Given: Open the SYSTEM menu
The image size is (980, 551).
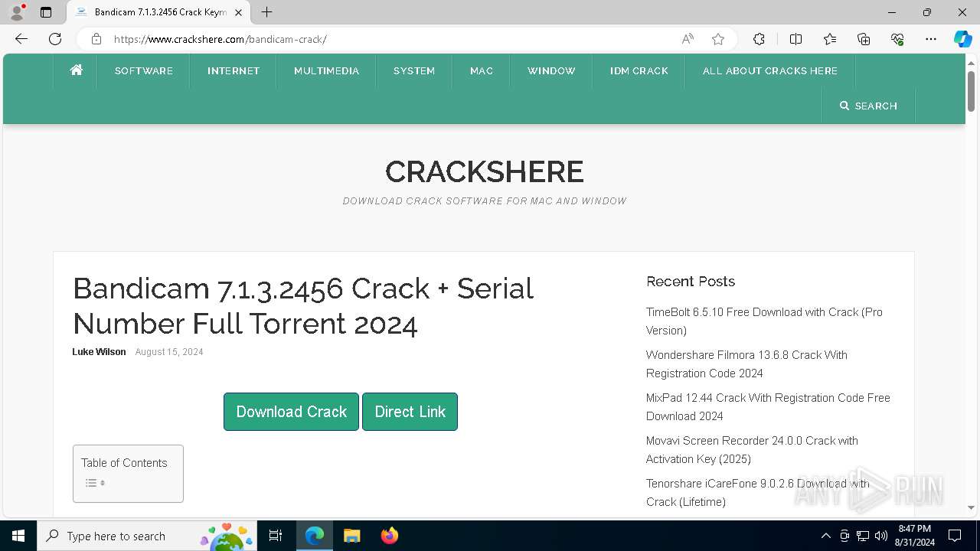Looking at the screenshot, I should point(414,70).
